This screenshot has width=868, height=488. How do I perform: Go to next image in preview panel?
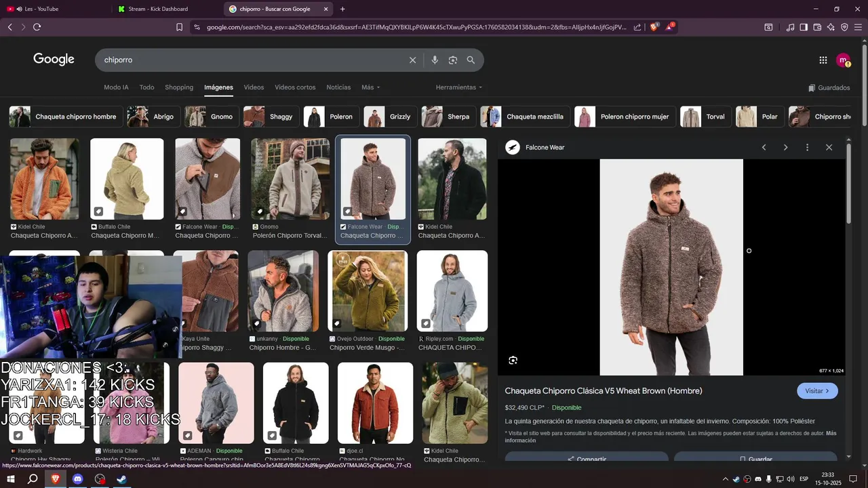point(785,147)
